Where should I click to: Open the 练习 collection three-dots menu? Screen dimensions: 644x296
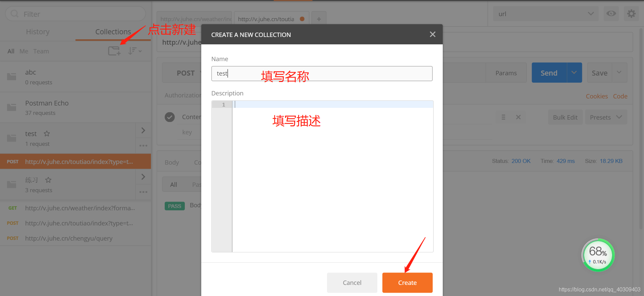[x=143, y=192]
